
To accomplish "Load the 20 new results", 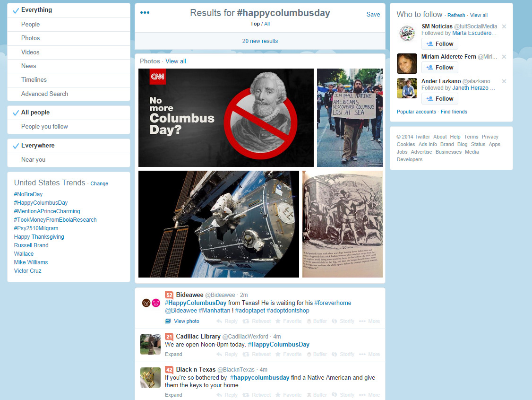I will pyautogui.click(x=260, y=41).
